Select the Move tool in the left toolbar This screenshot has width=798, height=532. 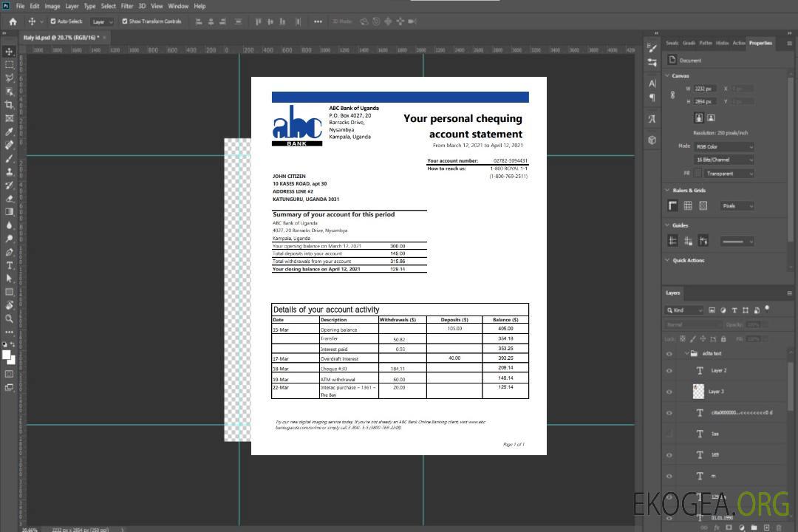point(9,52)
